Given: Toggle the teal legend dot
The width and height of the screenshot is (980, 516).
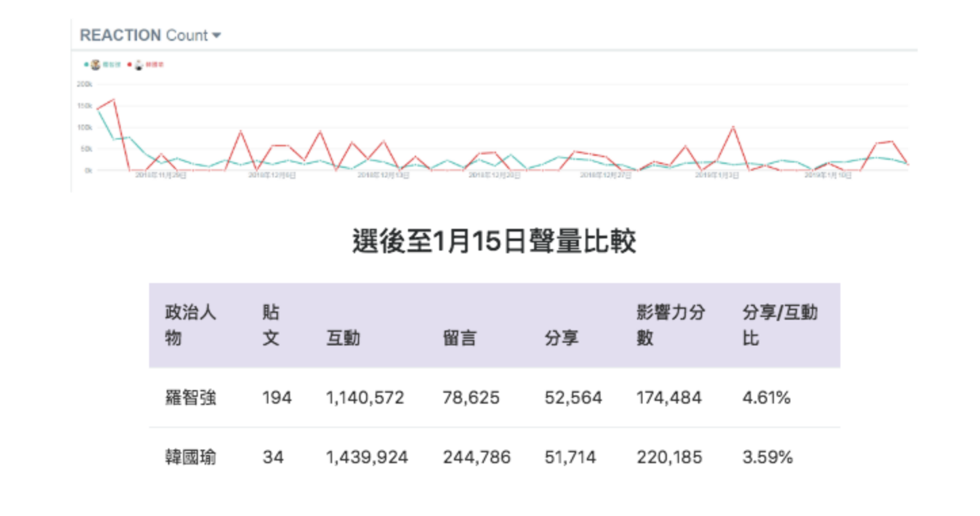Looking at the screenshot, I should click(x=86, y=65).
